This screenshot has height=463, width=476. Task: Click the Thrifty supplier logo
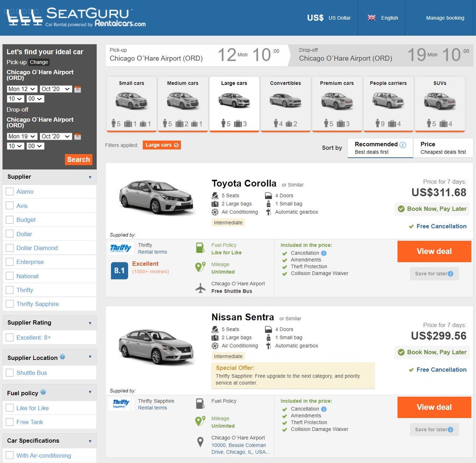tap(120, 247)
